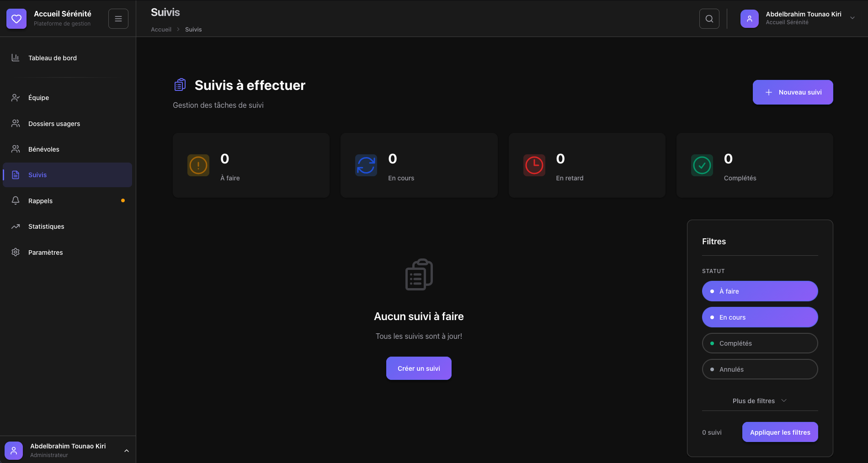Image resolution: width=868 pixels, height=463 pixels.
Task: Enable the Annulés status filter
Action: 760,369
